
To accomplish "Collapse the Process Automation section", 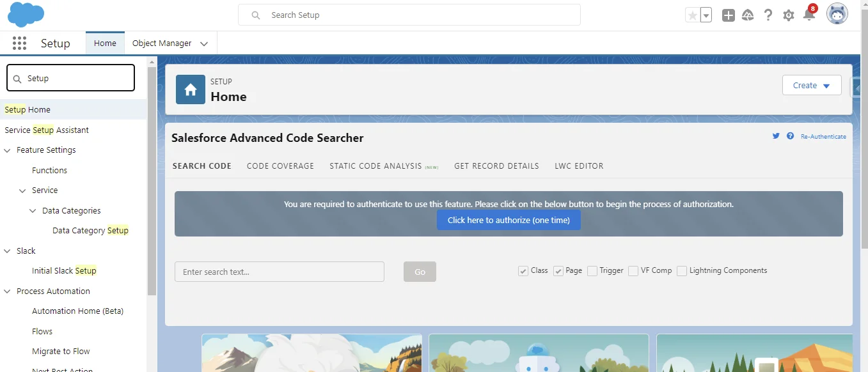I will click(6, 291).
